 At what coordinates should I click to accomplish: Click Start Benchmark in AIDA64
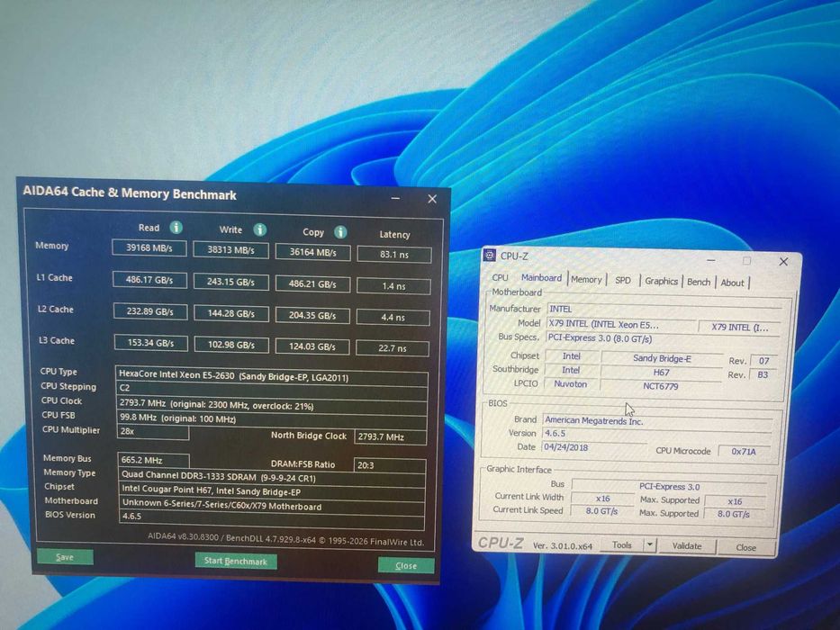(236, 561)
